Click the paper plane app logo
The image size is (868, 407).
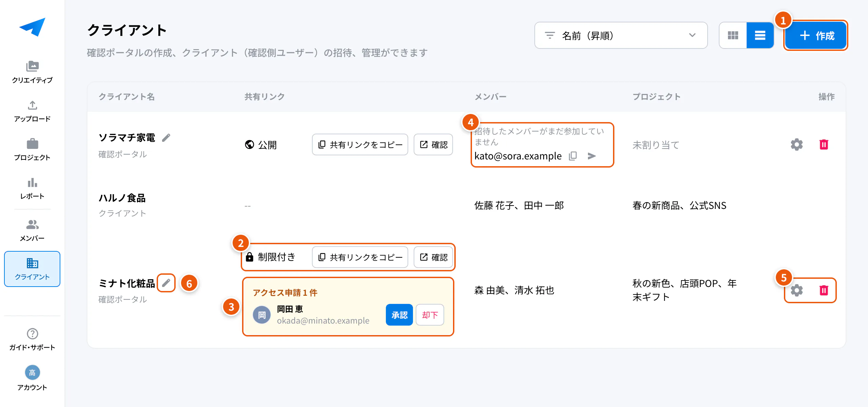[32, 27]
